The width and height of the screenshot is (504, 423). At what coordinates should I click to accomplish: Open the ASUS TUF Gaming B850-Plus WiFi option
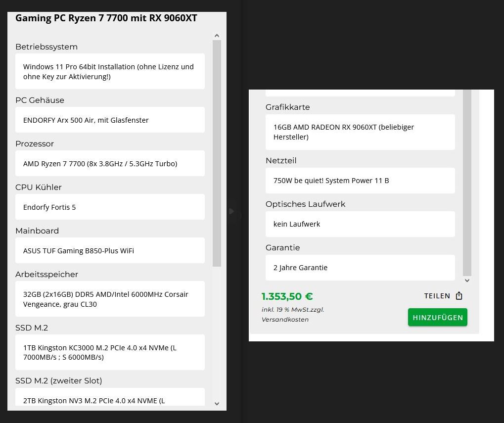click(x=110, y=250)
